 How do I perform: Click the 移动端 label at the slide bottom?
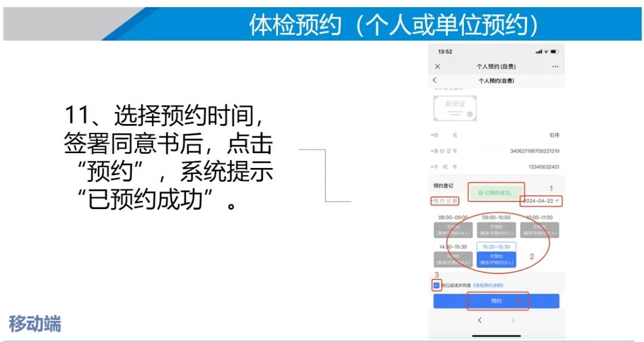pyautogui.click(x=35, y=324)
